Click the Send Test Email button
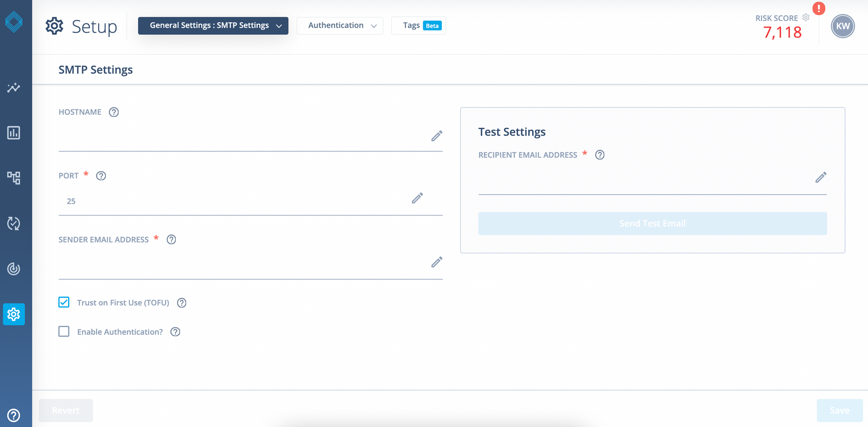 tap(652, 223)
